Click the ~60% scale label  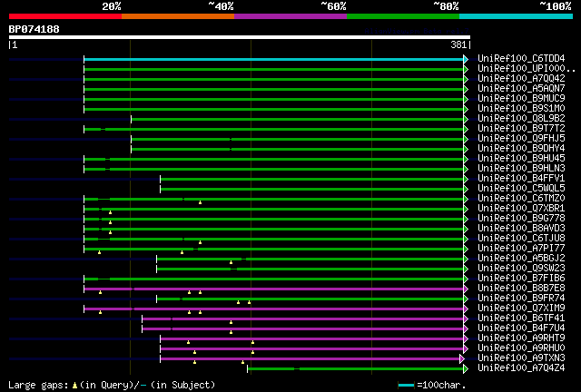point(333,6)
